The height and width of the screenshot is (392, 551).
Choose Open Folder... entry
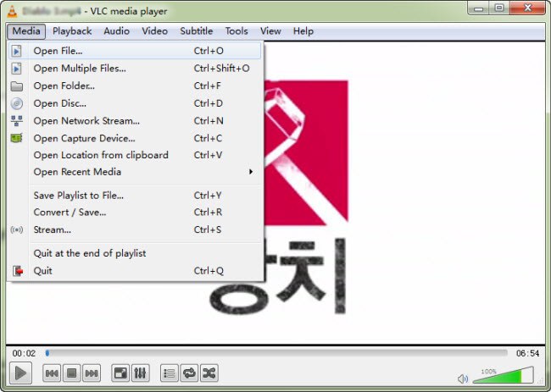click(x=135, y=86)
